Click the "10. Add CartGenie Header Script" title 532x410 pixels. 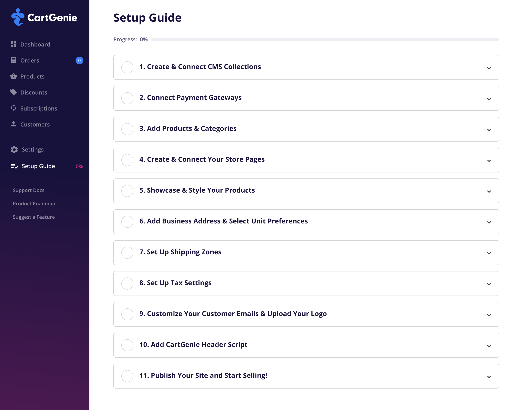193,344
